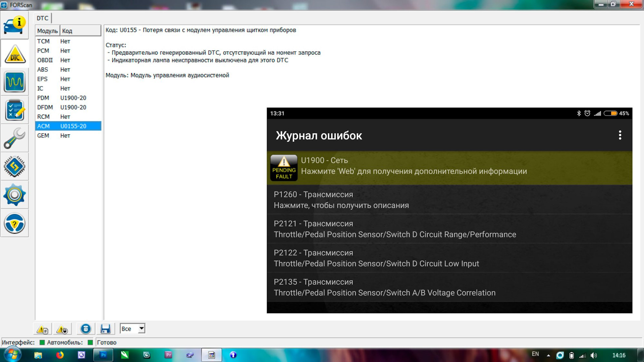Open the steering wheel help section

(14, 223)
